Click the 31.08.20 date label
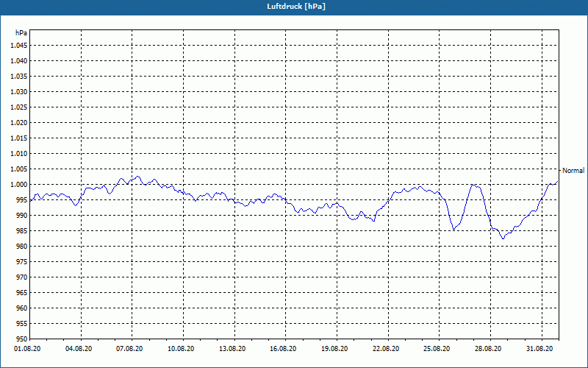The image size is (588, 368). [x=539, y=349]
